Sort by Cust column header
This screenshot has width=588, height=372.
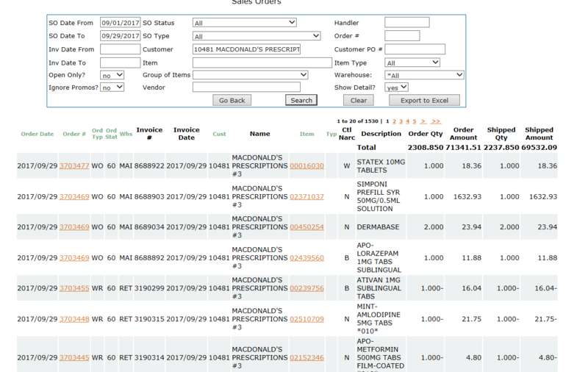219,134
